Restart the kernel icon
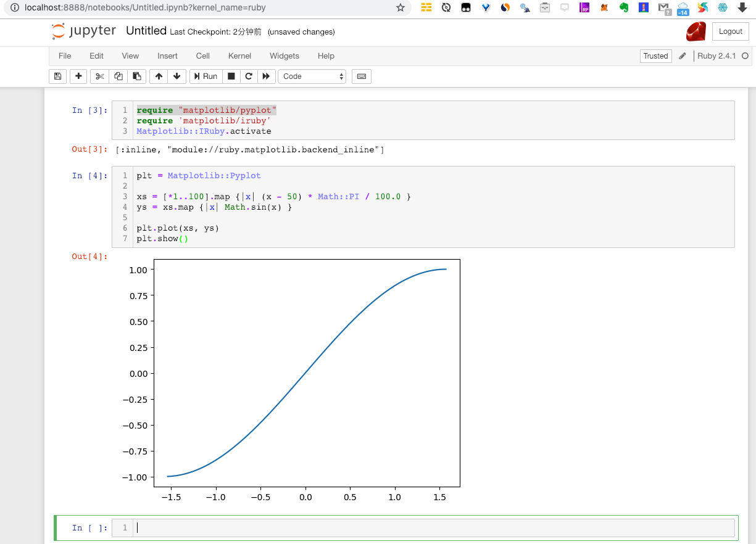Viewport: 756px width, 544px height. [x=249, y=76]
